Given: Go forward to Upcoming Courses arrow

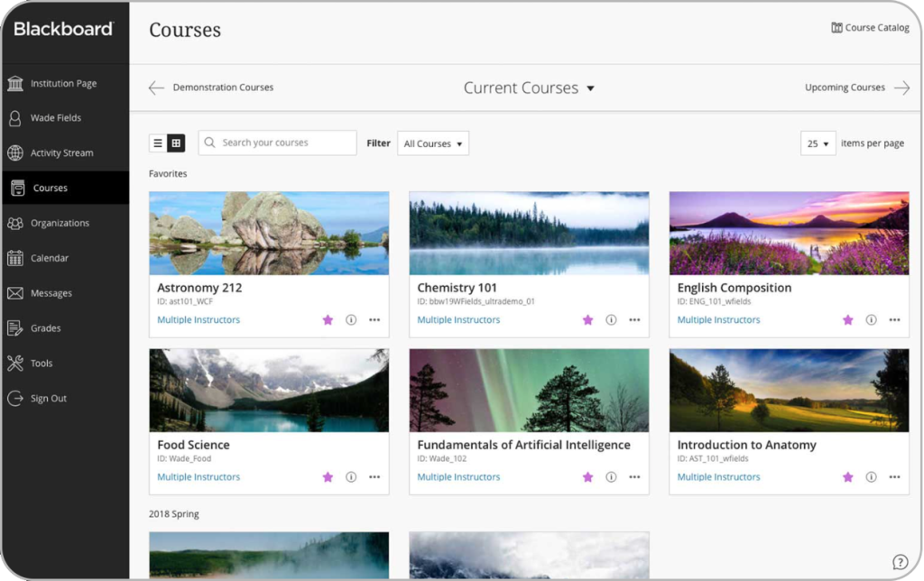Looking at the screenshot, I should 901,88.
